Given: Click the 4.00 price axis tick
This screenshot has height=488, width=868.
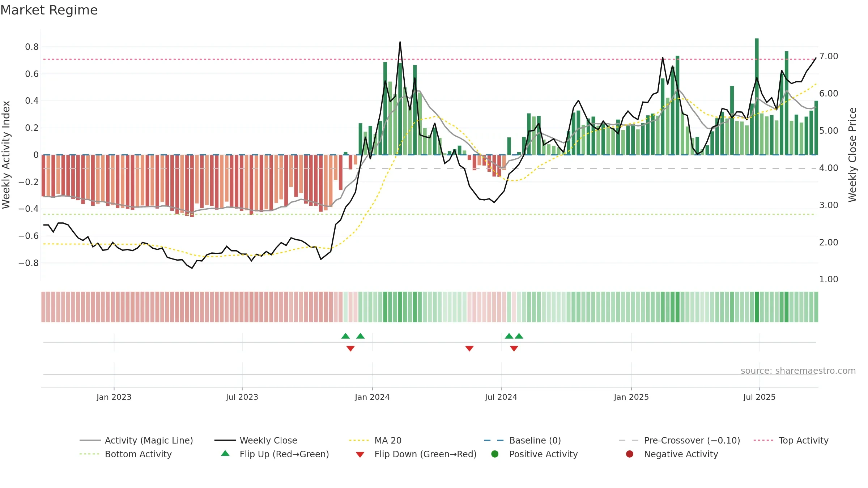Looking at the screenshot, I should pos(829,168).
